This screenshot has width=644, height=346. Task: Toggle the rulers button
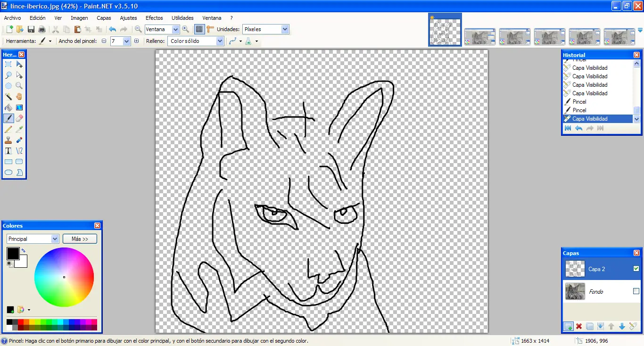(210, 29)
